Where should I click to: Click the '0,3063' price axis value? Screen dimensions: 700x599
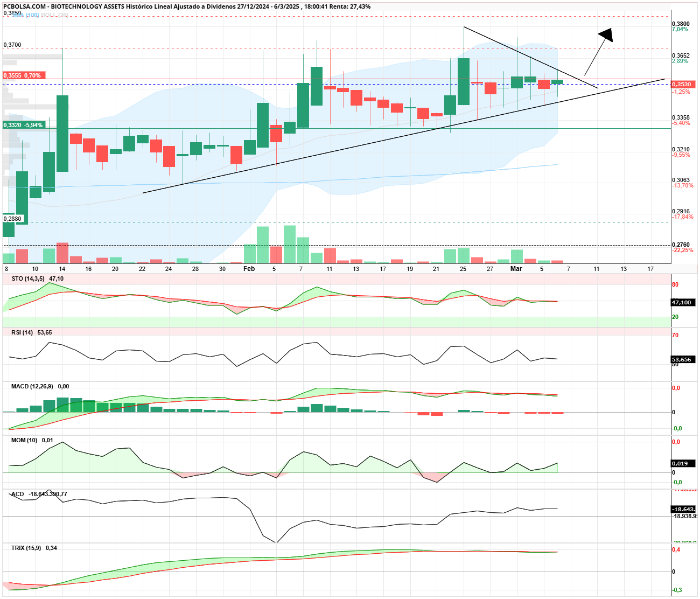point(681,180)
